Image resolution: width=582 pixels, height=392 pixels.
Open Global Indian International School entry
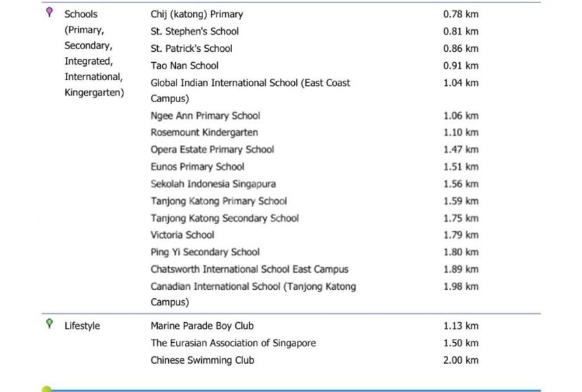pos(250,83)
